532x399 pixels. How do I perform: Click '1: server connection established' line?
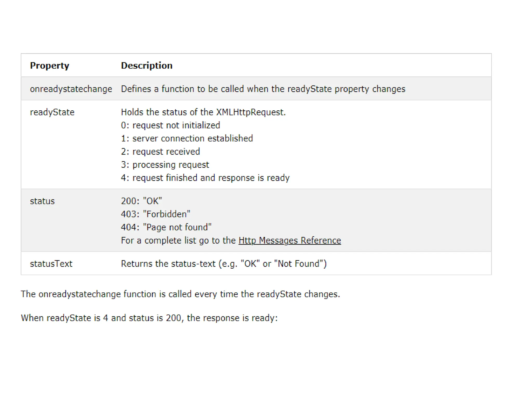187,138
